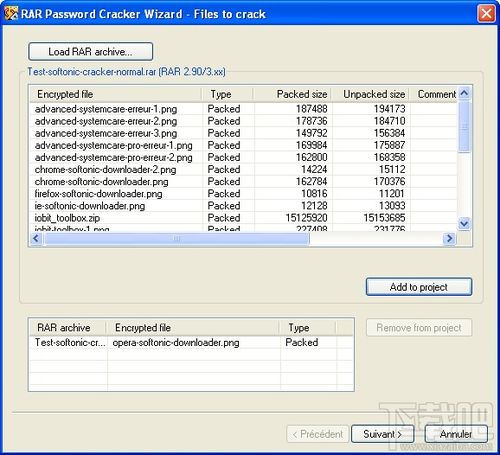Screen dimensions: 500x455
Task: Click the vertical scrollbar up arrow
Action: pos(464,93)
